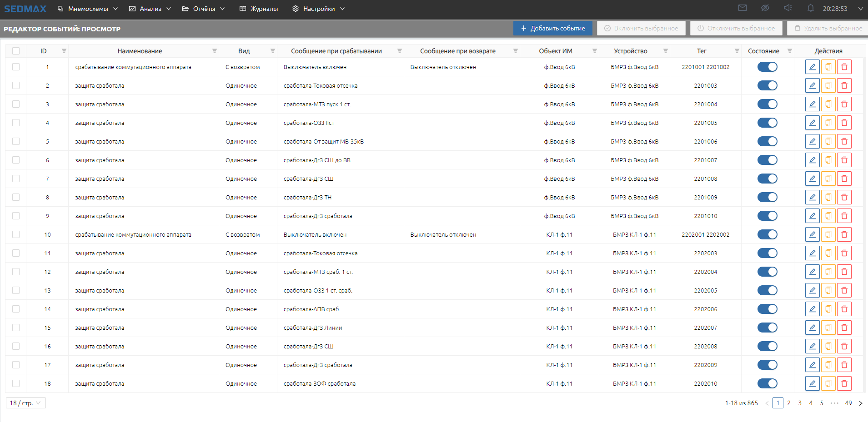Click the Добавить событие button
868x422 pixels.
552,28
